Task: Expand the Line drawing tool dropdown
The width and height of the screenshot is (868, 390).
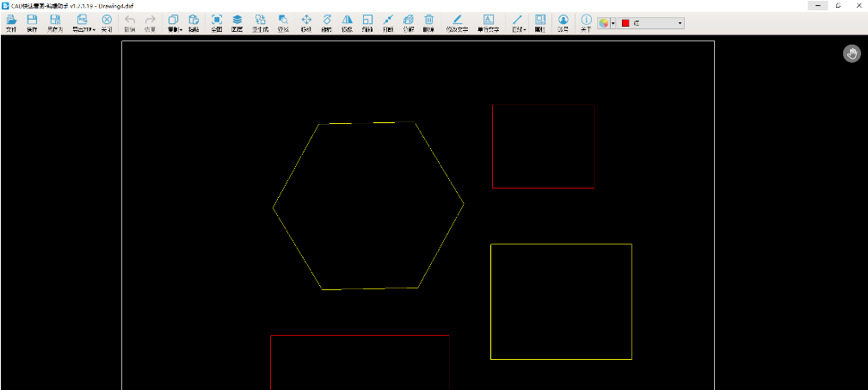Action: pyautogui.click(x=525, y=30)
